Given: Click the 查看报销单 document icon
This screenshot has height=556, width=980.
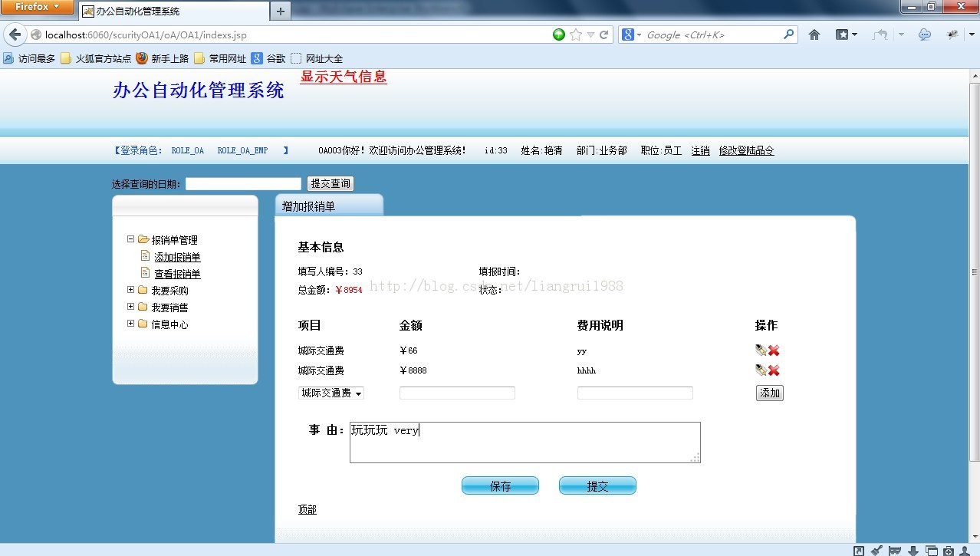Looking at the screenshot, I should coord(146,273).
